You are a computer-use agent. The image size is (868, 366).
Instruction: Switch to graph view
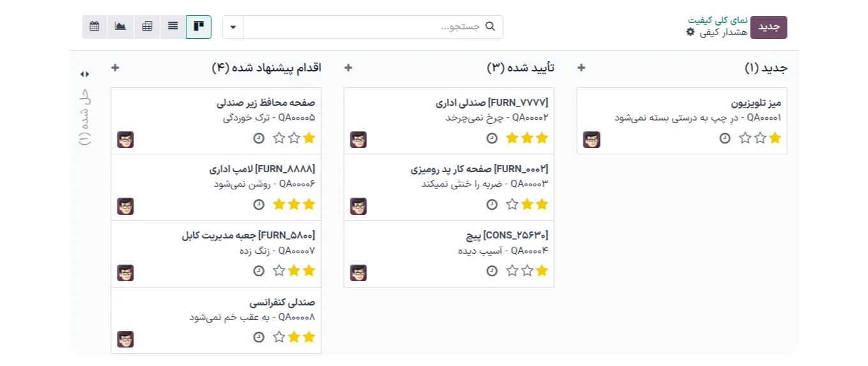tap(121, 27)
